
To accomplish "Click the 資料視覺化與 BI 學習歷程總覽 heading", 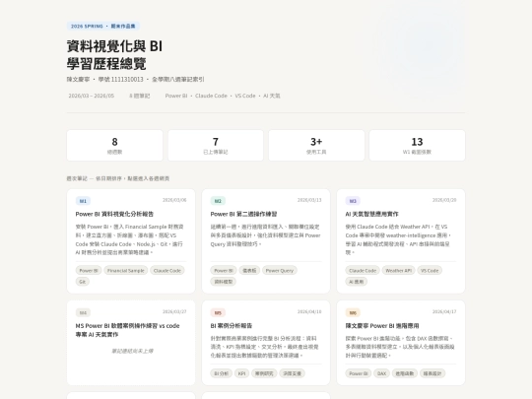I will tap(114, 54).
